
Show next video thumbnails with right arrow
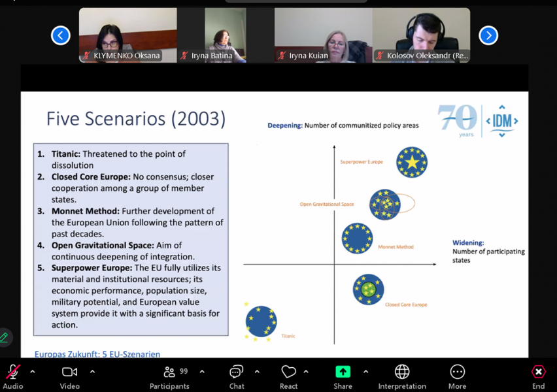click(488, 35)
